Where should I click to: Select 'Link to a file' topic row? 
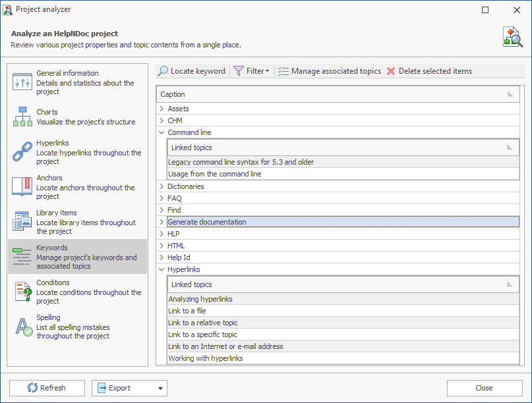pos(343,311)
